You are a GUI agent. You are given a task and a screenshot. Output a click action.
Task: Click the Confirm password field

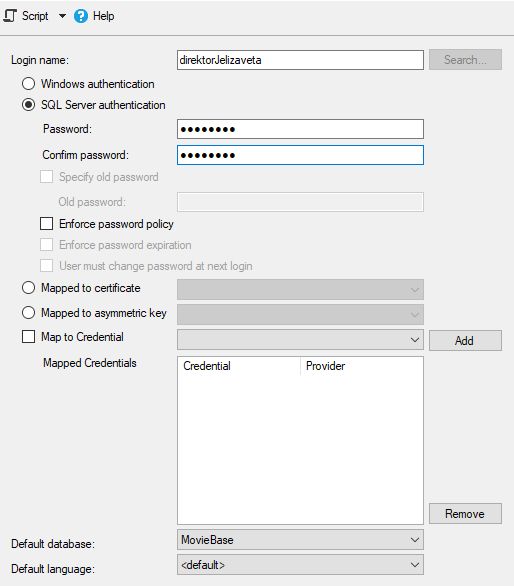300,155
